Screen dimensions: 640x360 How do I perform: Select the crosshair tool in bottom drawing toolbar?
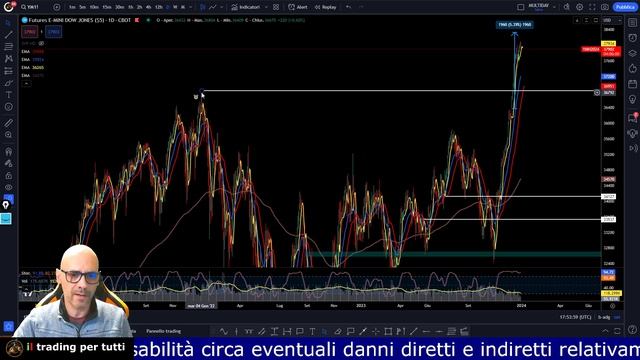click(376, 331)
